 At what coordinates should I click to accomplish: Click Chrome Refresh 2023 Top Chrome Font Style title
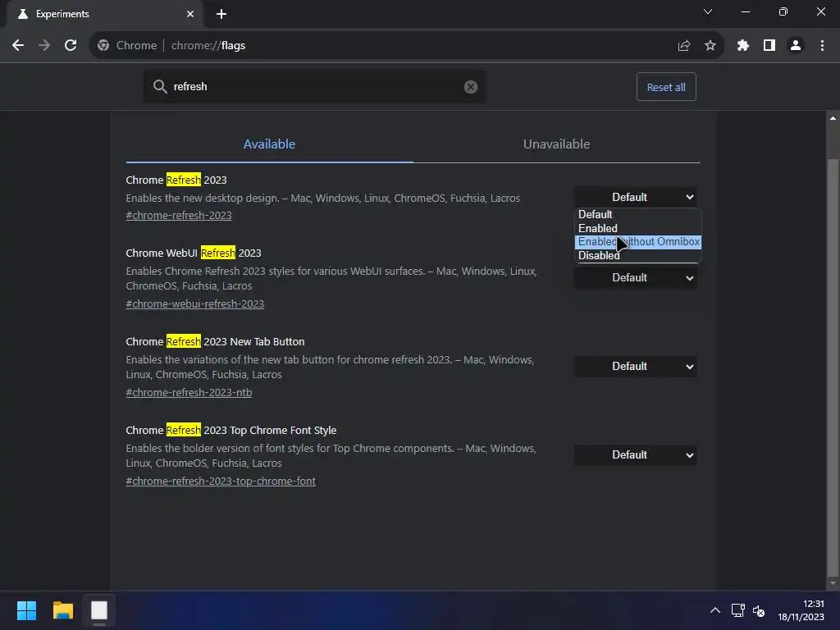231,430
